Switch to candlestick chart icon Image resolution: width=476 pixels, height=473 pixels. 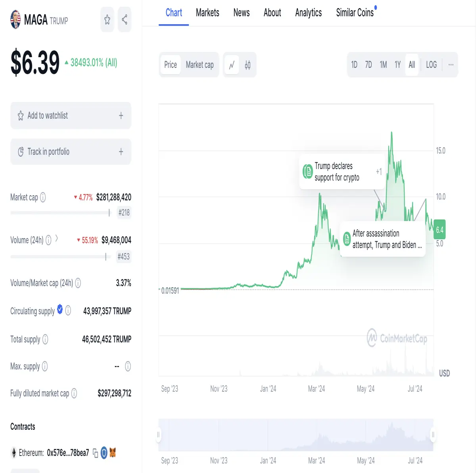point(248,65)
